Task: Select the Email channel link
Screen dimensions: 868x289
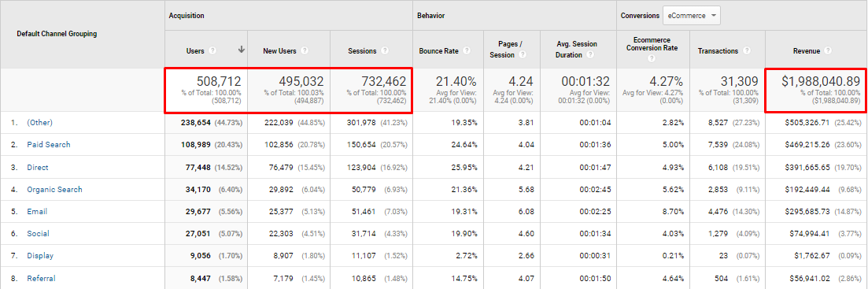Action: [x=37, y=212]
